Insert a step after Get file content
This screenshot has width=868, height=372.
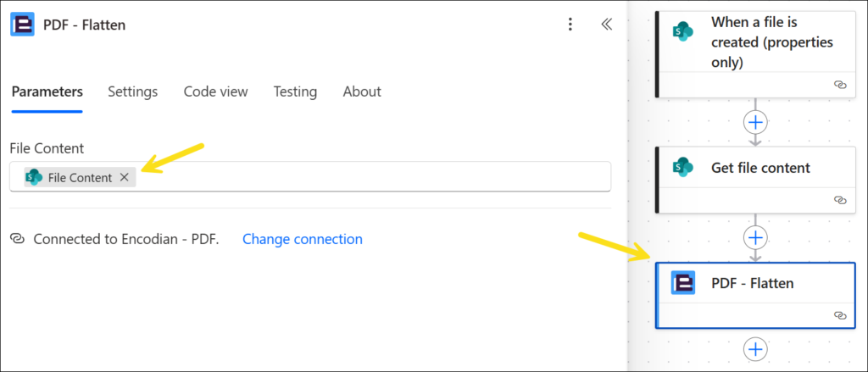tap(755, 236)
